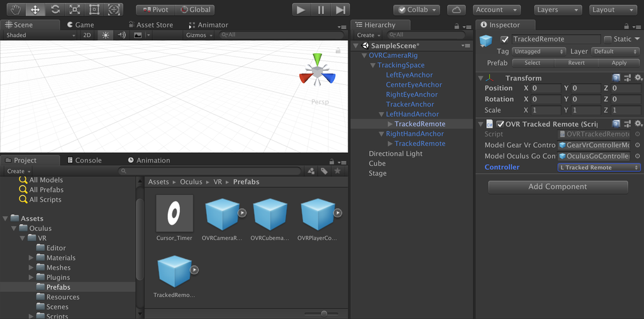Viewport: 644px width, 319px height.
Task: Start Play mode
Action: pos(301,9)
